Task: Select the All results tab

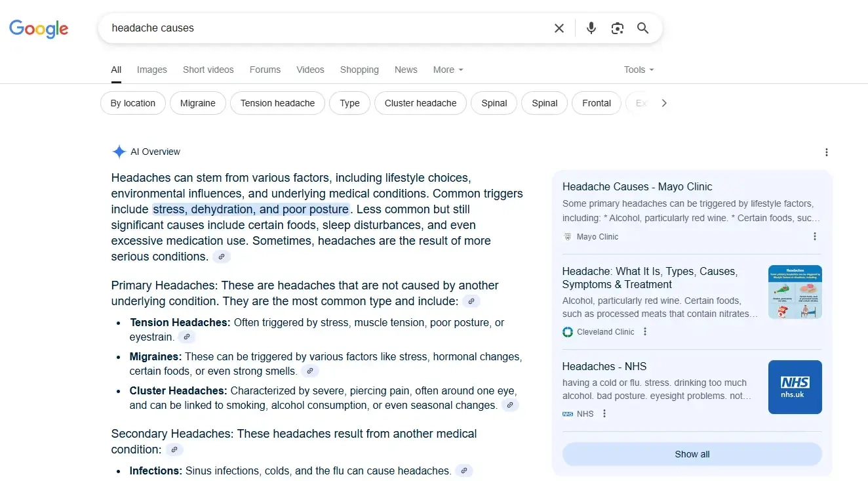Action: (x=116, y=70)
